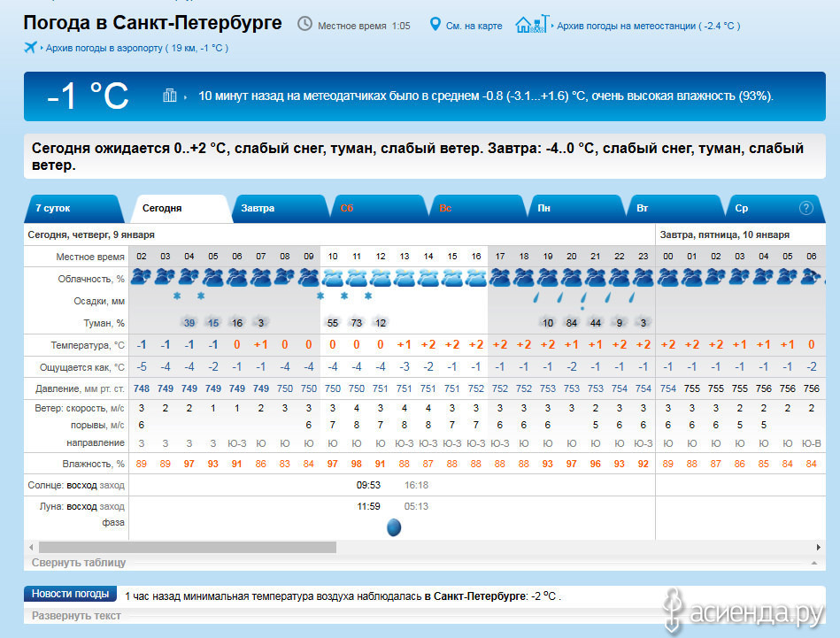
Task: Click the Местное время row label
Action: [x=90, y=258]
